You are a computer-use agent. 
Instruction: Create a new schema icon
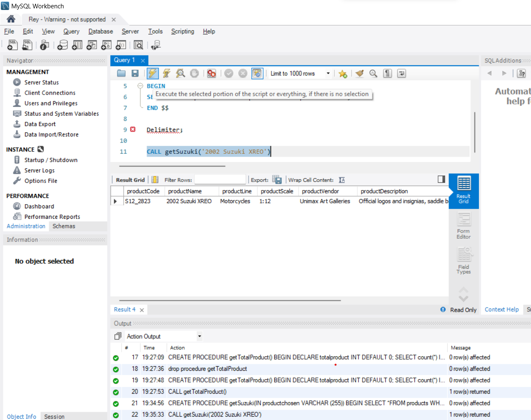62,45
